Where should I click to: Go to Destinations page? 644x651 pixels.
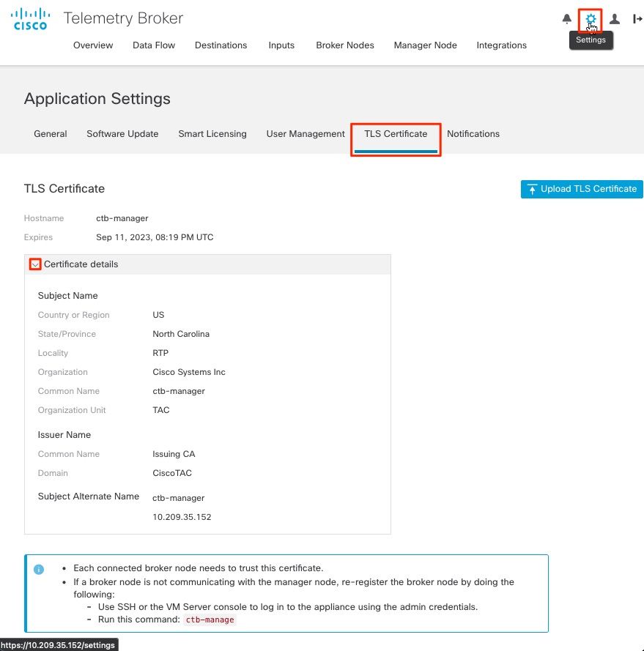tap(221, 45)
